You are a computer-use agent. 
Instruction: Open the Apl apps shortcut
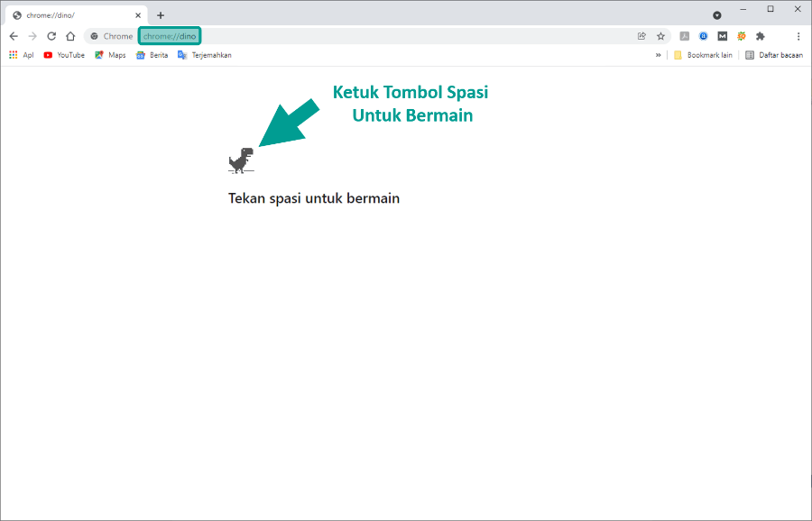coord(22,55)
